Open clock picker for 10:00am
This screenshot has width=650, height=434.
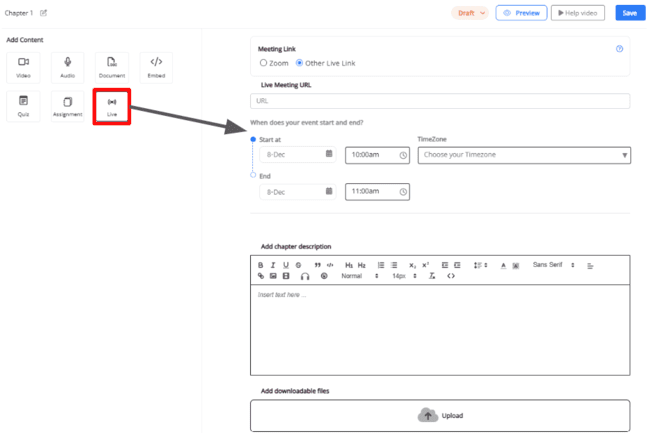click(403, 155)
